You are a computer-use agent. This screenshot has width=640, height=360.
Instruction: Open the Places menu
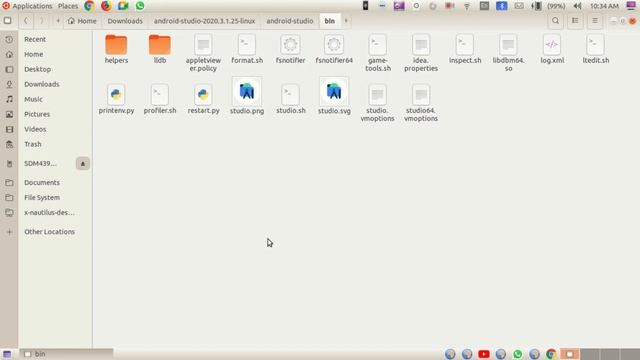(x=68, y=6)
